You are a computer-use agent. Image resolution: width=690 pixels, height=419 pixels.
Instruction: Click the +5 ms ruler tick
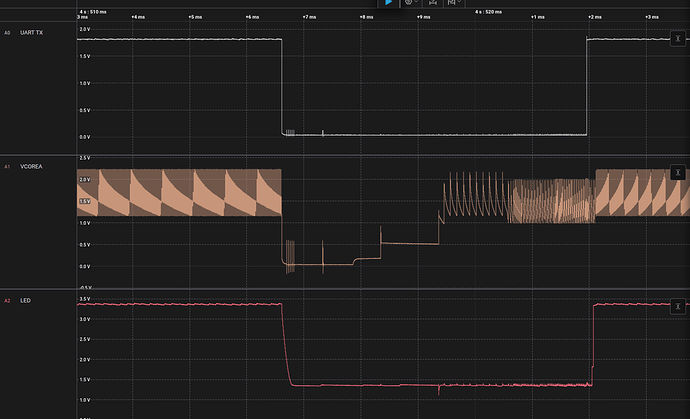point(195,17)
